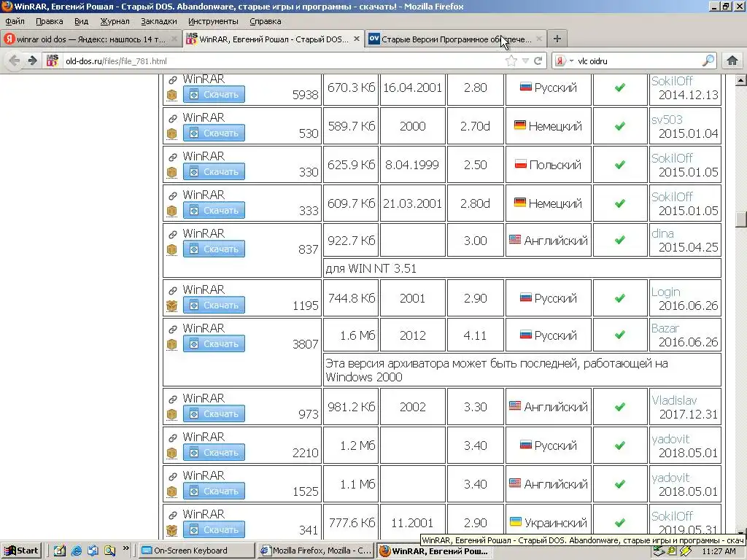Click the Polish flag in 2.50 row
The width and height of the screenshot is (747, 560).
point(521,164)
